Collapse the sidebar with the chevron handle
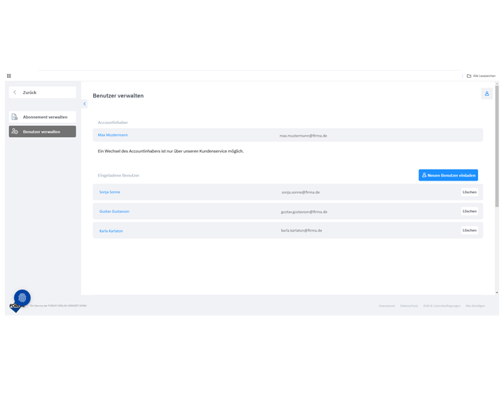504x420 pixels. (x=85, y=104)
